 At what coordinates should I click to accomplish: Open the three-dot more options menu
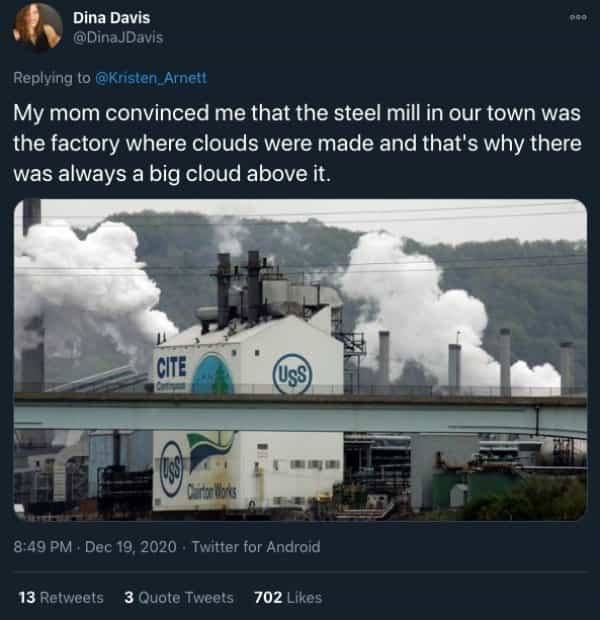575,18
